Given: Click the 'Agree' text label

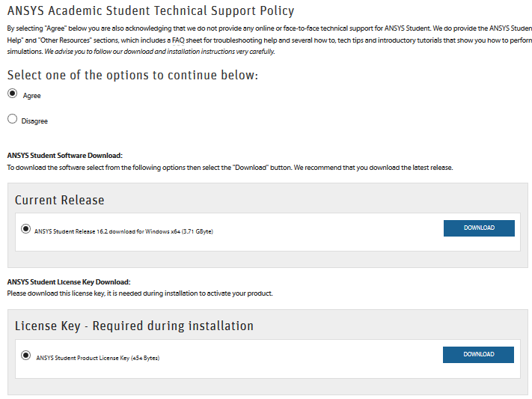Looking at the screenshot, I should (x=32, y=97).
